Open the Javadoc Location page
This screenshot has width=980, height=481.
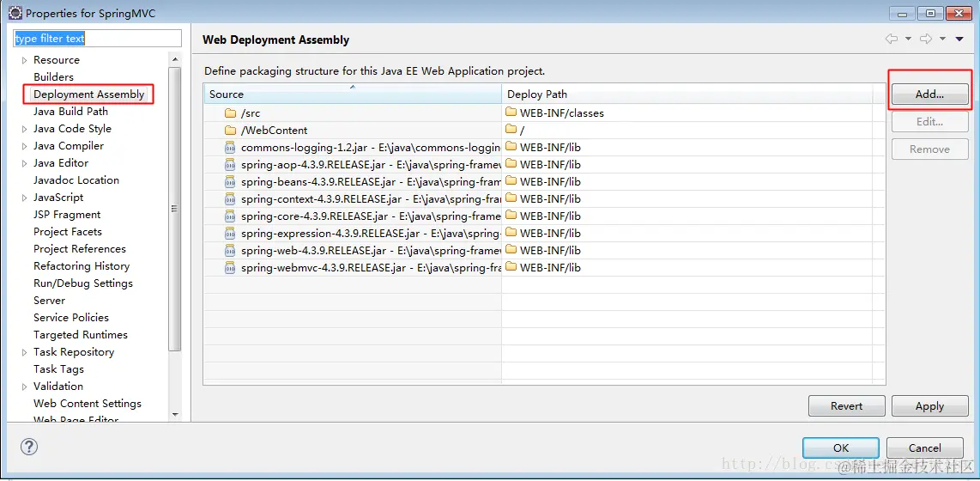tap(76, 180)
